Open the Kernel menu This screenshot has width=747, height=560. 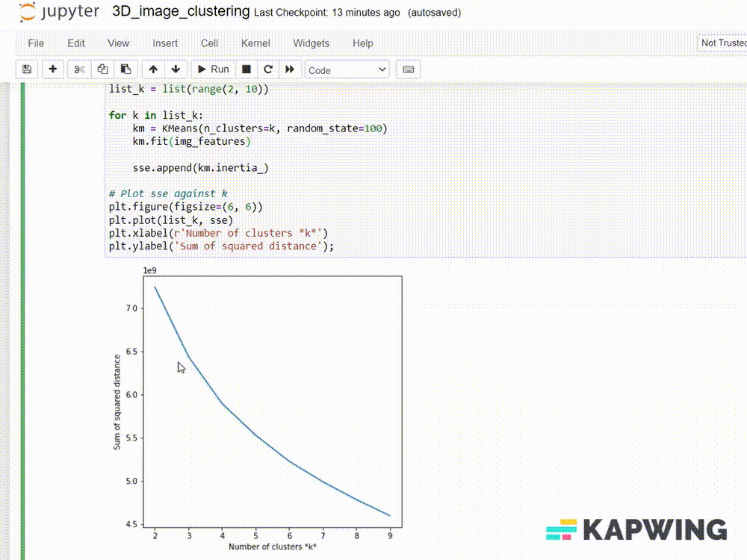coord(255,43)
